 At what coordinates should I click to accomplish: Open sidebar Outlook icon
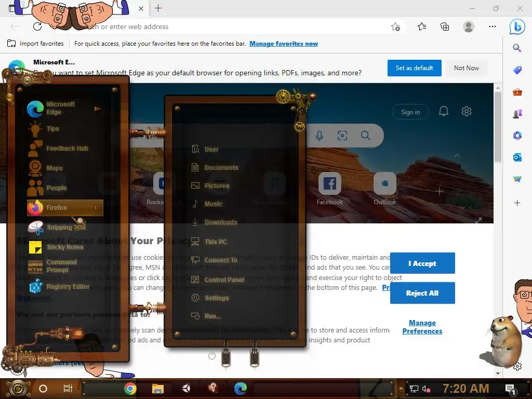coord(517,157)
